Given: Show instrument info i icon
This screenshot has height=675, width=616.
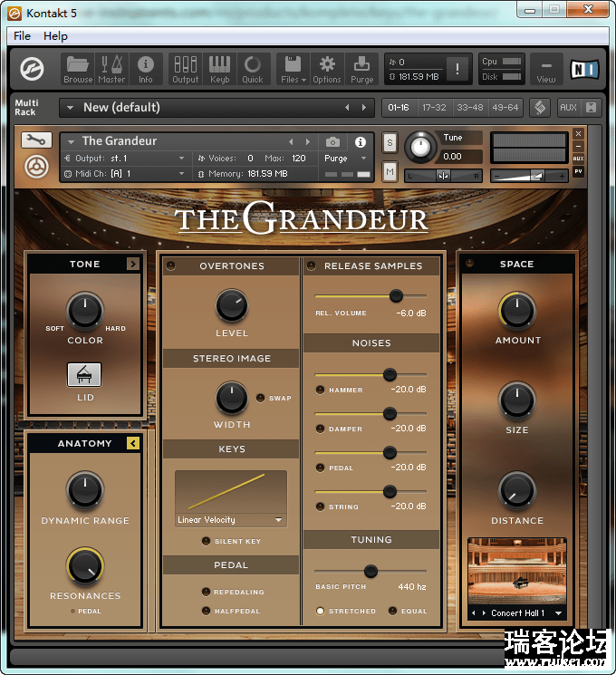Looking at the screenshot, I should [x=361, y=141].
